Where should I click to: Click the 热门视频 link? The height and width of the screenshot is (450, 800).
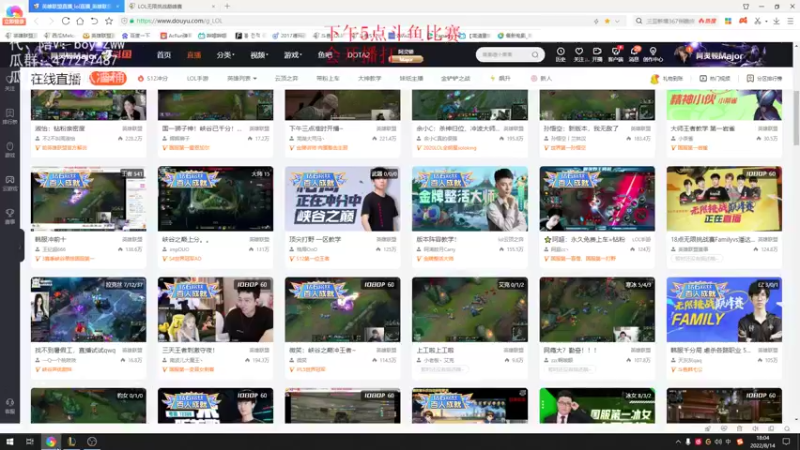pos(715,79)
